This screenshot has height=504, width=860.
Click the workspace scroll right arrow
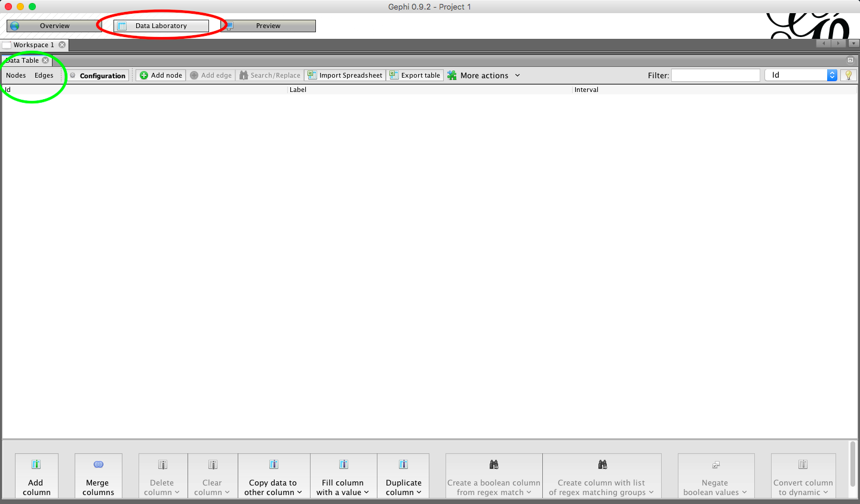coord(839,43)
